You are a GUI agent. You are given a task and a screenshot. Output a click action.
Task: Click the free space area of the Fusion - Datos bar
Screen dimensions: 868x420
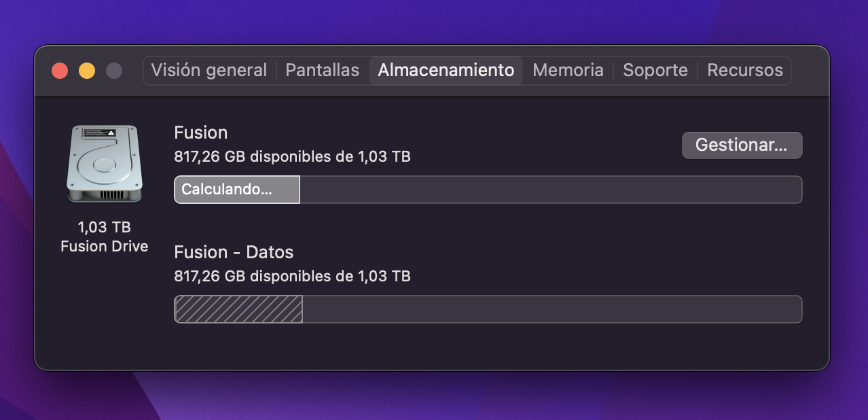(552, 309)
